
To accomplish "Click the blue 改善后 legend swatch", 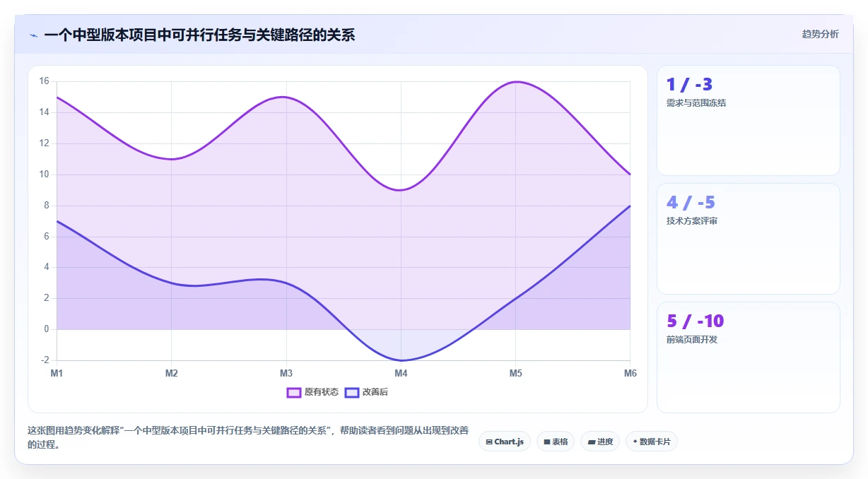I will [352, 392].
